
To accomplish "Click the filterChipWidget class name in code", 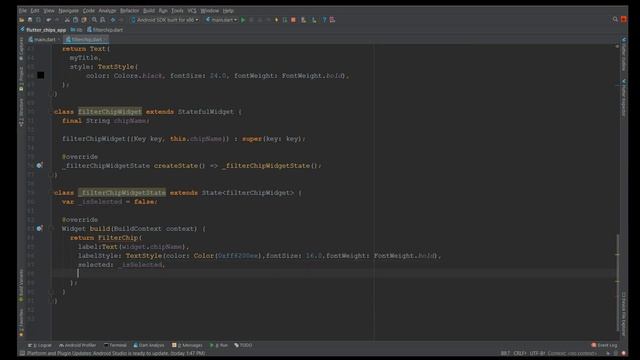I will [110, 111].
